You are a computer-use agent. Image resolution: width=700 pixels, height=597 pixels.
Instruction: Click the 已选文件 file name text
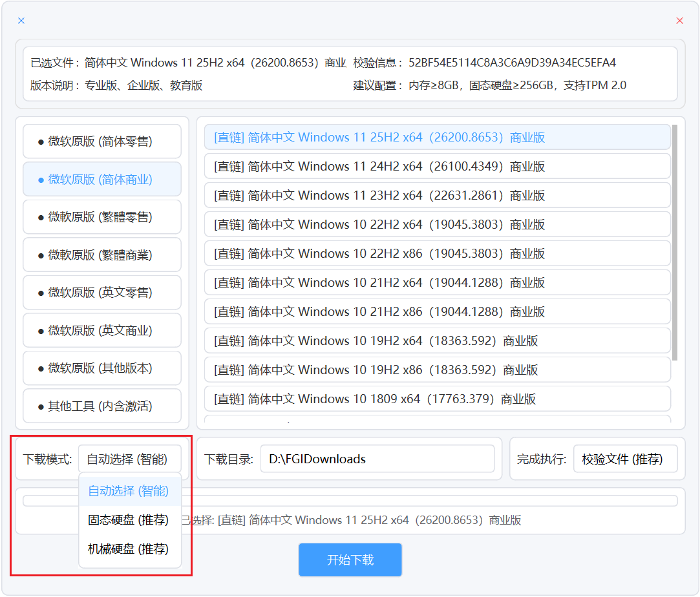[x=215, y=63]
